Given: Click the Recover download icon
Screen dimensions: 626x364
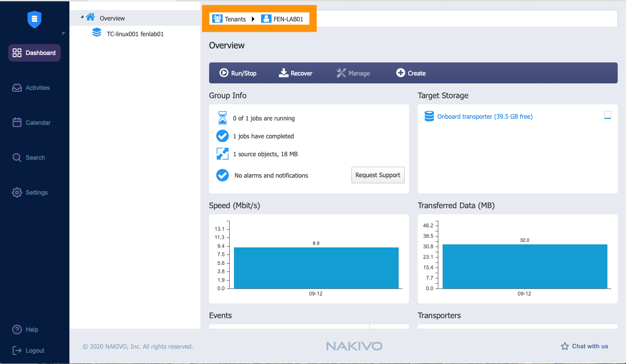Looking at the screenshot, I should 284,73.
